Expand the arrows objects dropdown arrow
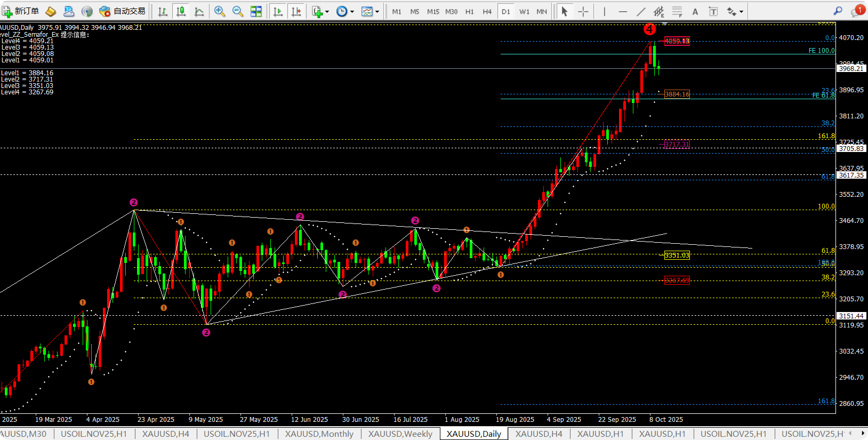This screenshot has height=440, width=868. 741,11
